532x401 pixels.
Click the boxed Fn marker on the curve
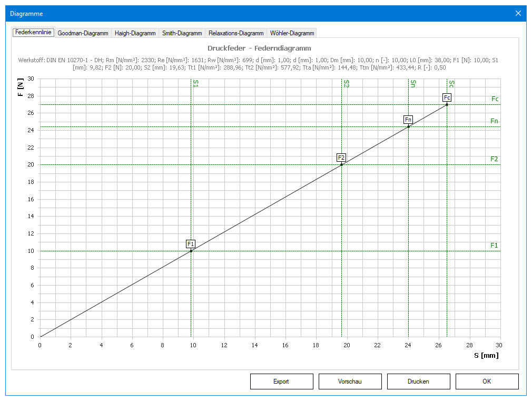click(x=408, y=120)
